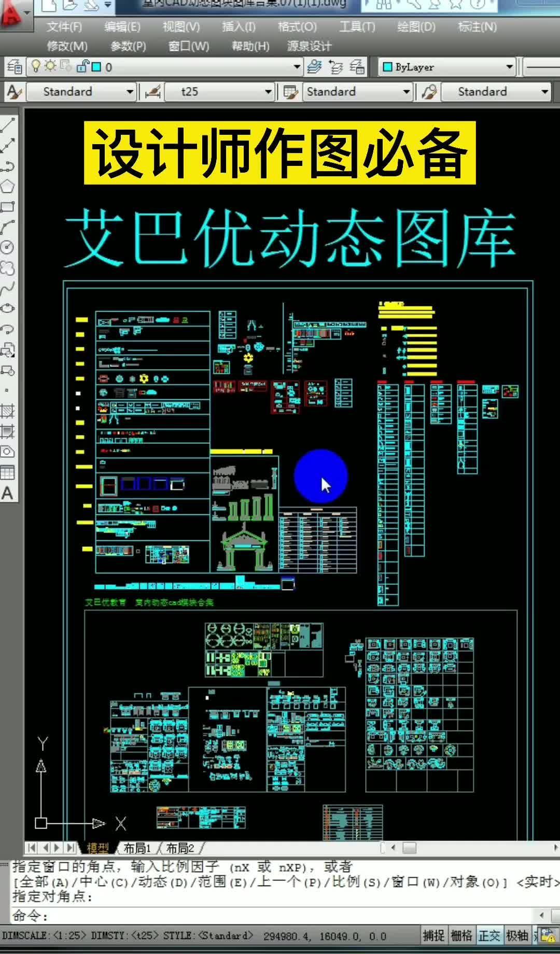Open Layer Properties Manager icon
Screen dimensions: 560x954
[x=15, y=67]
